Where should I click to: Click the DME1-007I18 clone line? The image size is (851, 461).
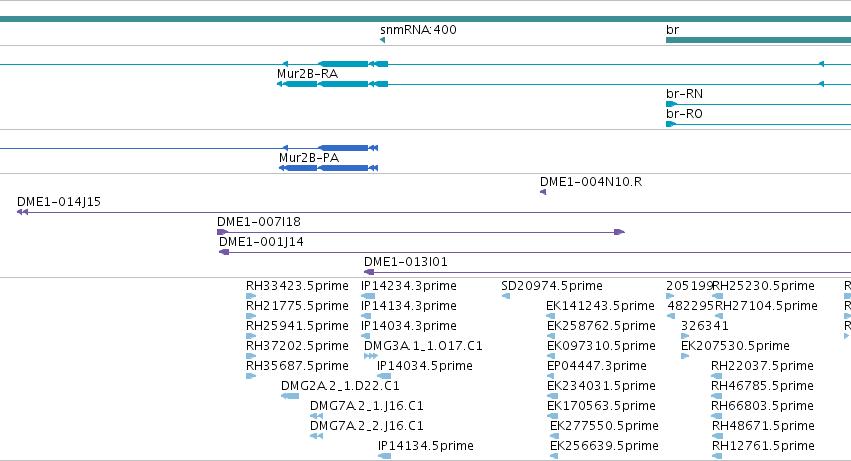click(x=421, y=232)
